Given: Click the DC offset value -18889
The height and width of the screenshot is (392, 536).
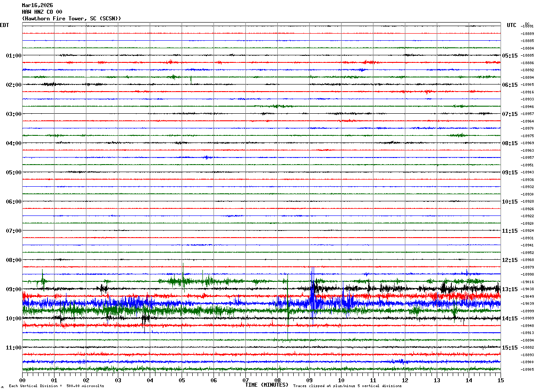Looking at the screenshot, I should 527,34.
